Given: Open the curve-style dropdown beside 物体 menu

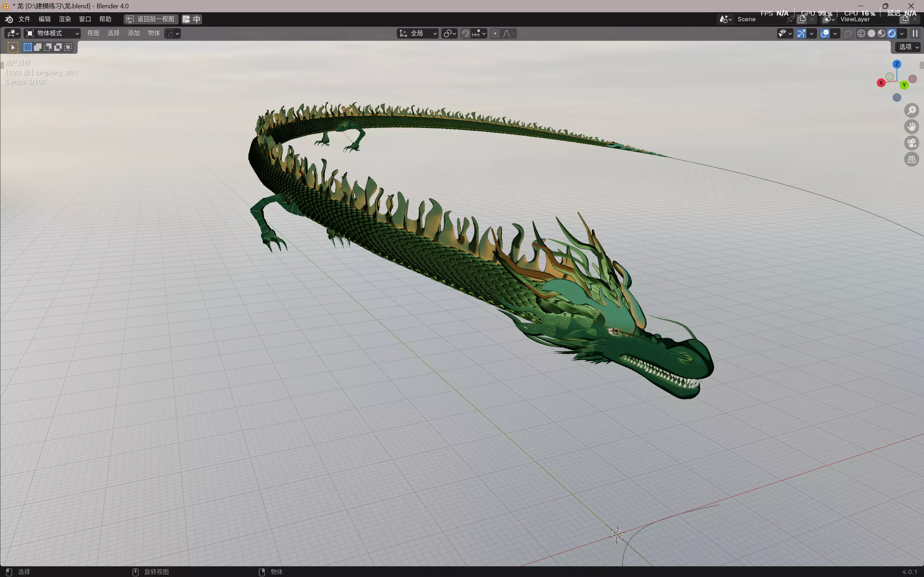Looking at the screenshot, I should [x=173, y=34].
